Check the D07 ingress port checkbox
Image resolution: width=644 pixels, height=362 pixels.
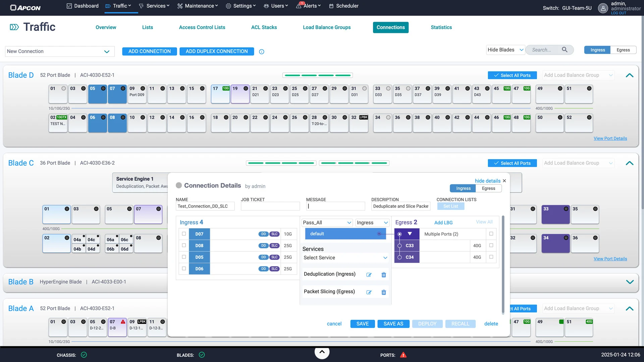point(184,234)
